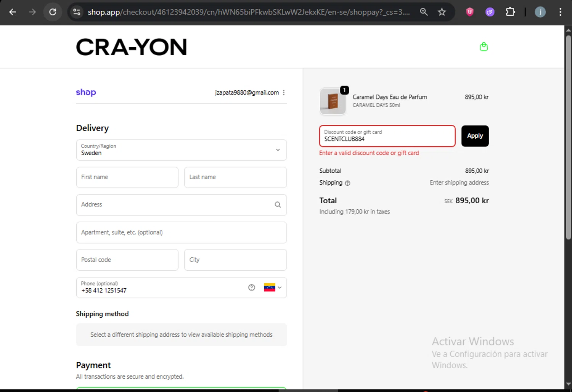
Task: Click the browser URL address bar
Action: [249, 12]
